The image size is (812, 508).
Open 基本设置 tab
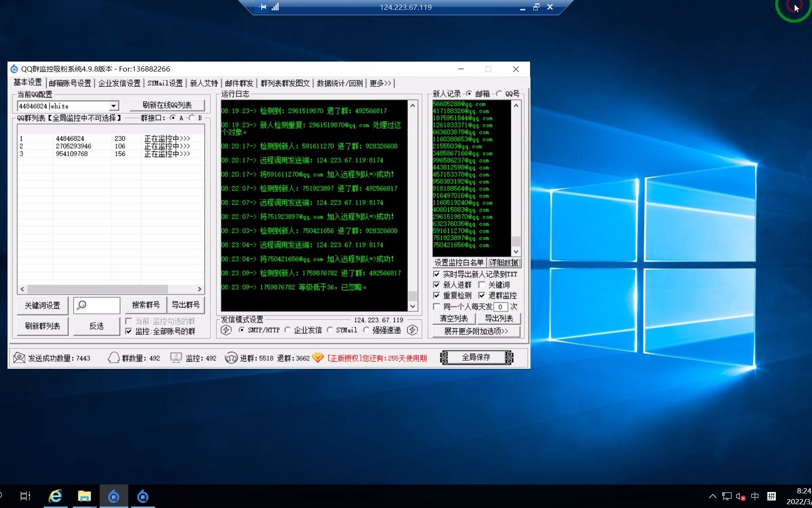pos(27,82)
